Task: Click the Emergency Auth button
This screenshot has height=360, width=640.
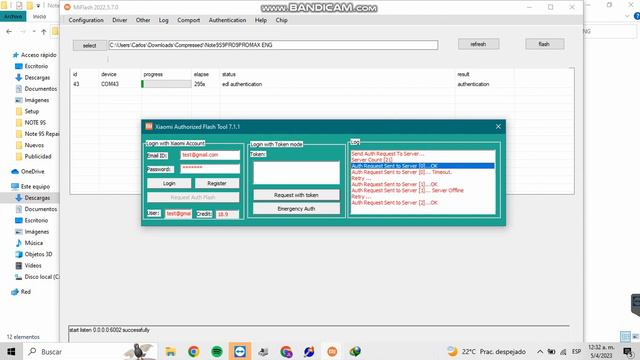Action: [296, 209]
